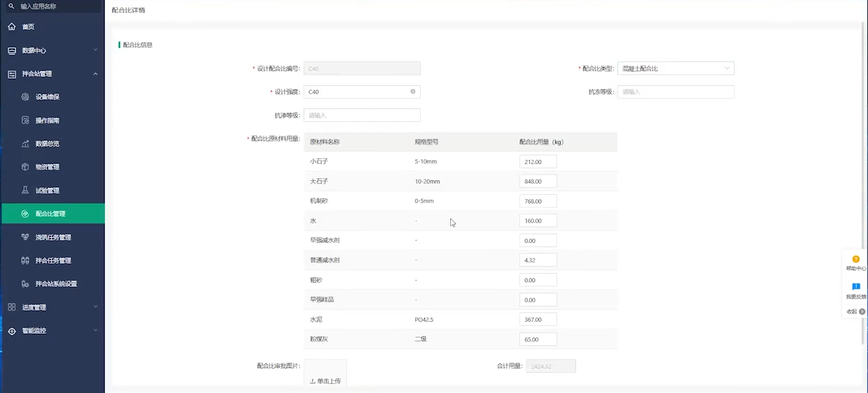Image resolution: width=868 pixels, height=393 pixels.
Task: Click the 配合比信息 section heading
Action: 138,45
